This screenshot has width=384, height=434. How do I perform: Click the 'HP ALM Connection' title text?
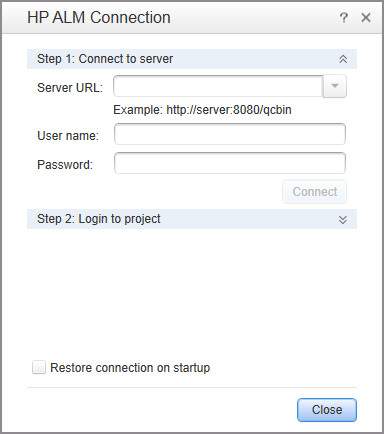(99, 17)
